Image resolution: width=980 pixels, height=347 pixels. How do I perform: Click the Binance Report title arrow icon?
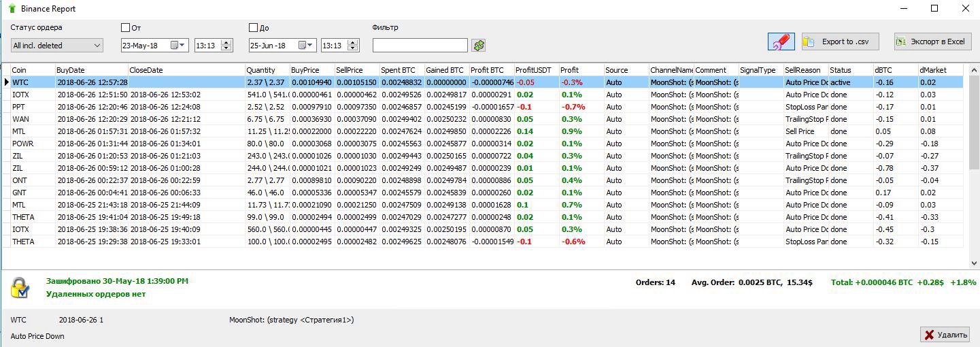tap(12, 9)
